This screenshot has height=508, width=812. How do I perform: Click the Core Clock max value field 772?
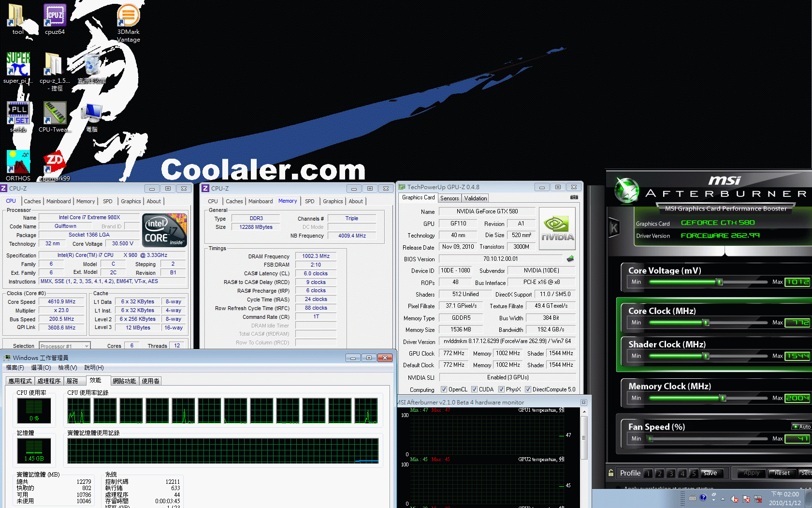798,323
